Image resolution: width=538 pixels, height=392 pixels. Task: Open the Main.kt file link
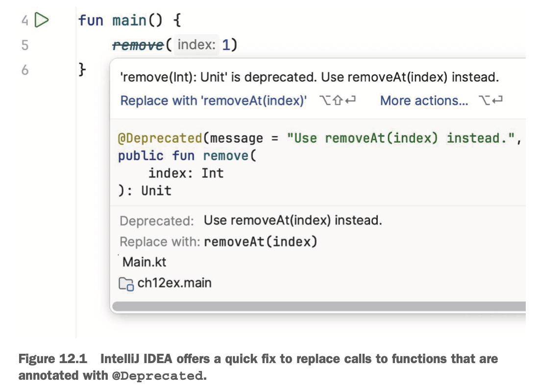pos(144,262)
